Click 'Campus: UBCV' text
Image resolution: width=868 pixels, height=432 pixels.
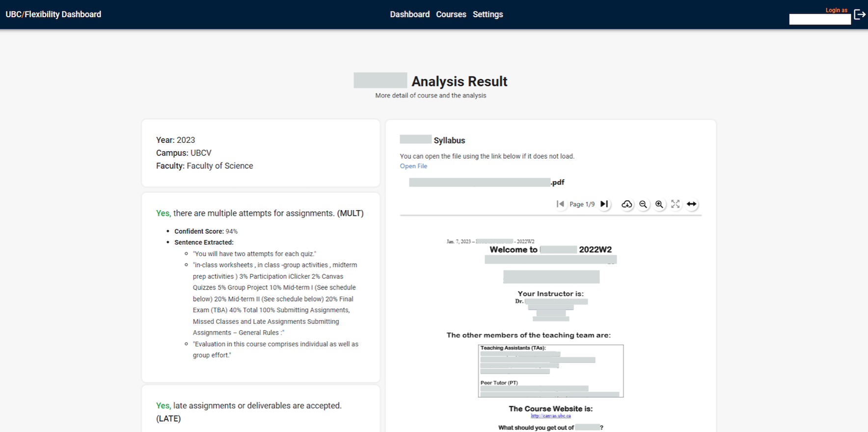pyautogui.click(x=184, y=153)
